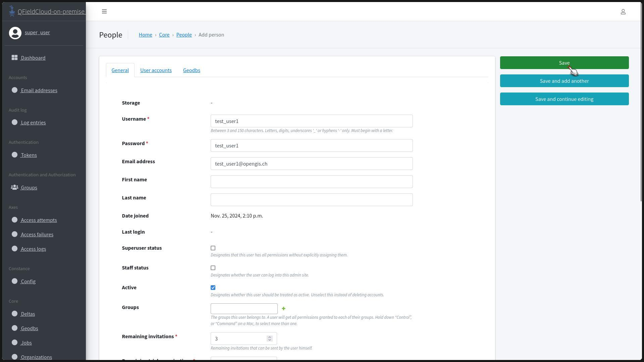This screenshot has width=644, height=362.
Task: Enable the Superuser status checkbox
Action: [x=213, y=248]
